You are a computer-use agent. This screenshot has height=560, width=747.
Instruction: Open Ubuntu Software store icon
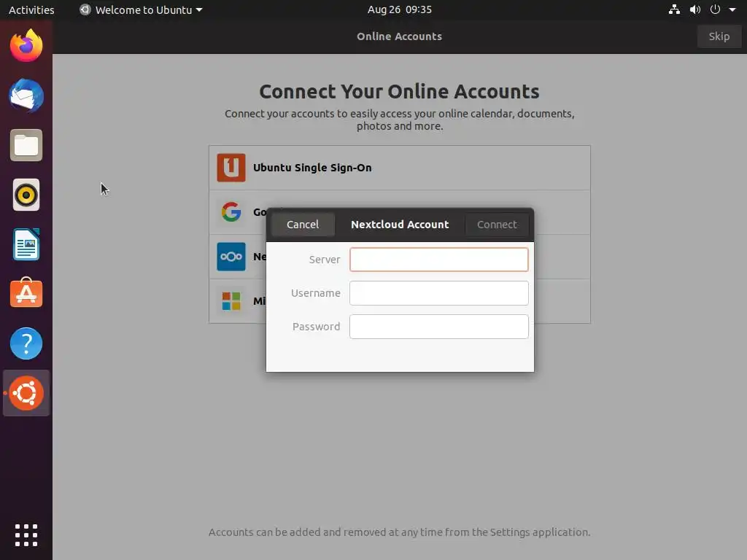pos(26,293)
